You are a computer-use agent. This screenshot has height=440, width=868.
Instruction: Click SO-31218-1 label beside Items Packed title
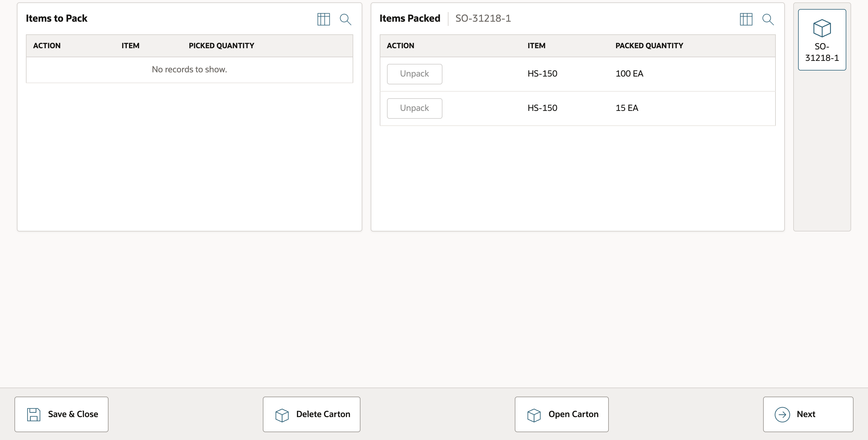(483, 18)
